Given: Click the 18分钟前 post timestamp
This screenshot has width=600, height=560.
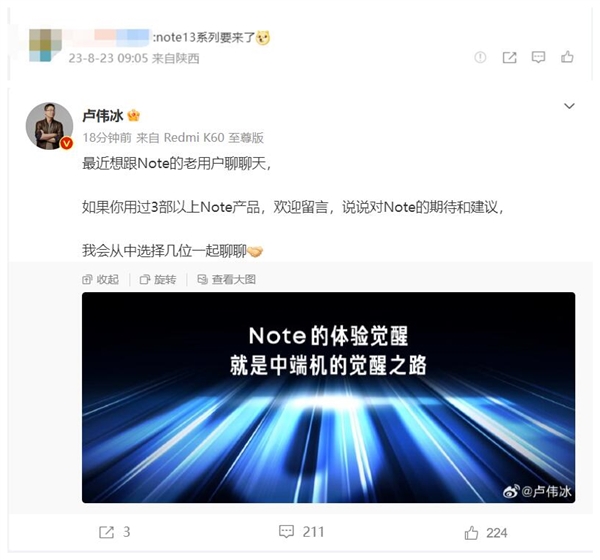Looking at the screenshot, I should 107,138.
